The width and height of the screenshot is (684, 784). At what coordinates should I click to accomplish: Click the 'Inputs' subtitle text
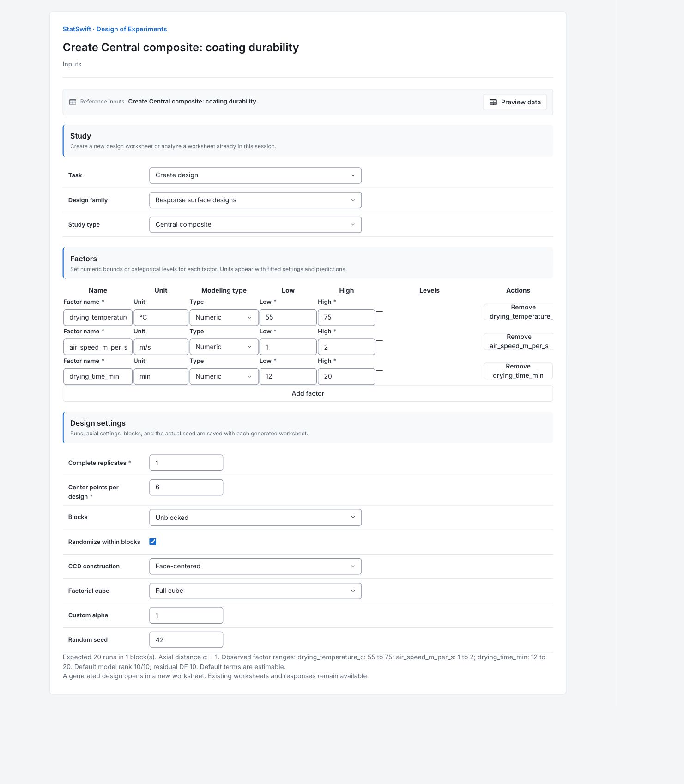click(x=72, y=64)
